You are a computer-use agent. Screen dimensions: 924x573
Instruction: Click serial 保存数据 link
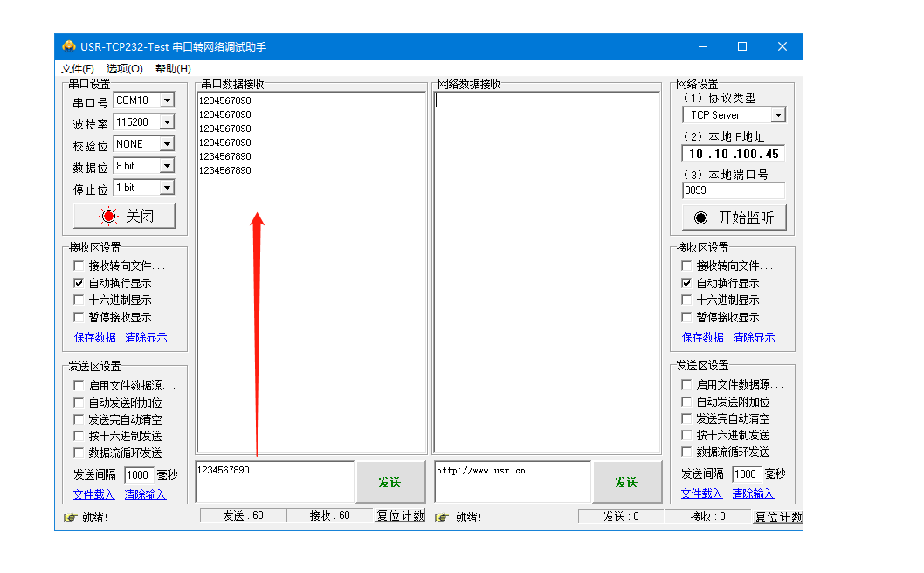click(95, 337)
